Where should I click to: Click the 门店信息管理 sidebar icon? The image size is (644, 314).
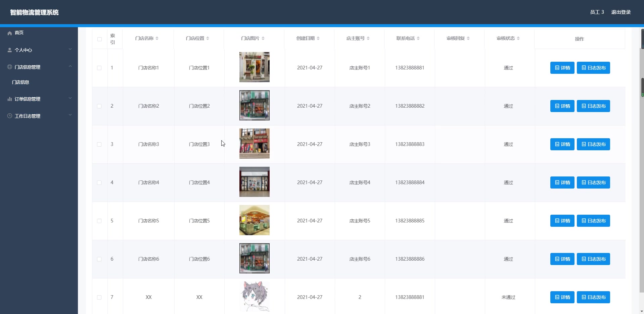(9, 67)
